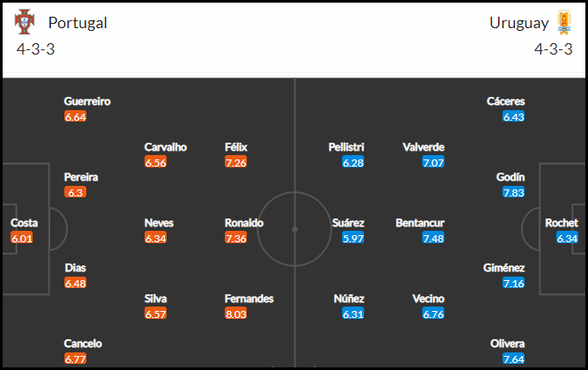Open the Portugal team name link
Viewport: 588px width, 370px height.
(x=78, y=23)
